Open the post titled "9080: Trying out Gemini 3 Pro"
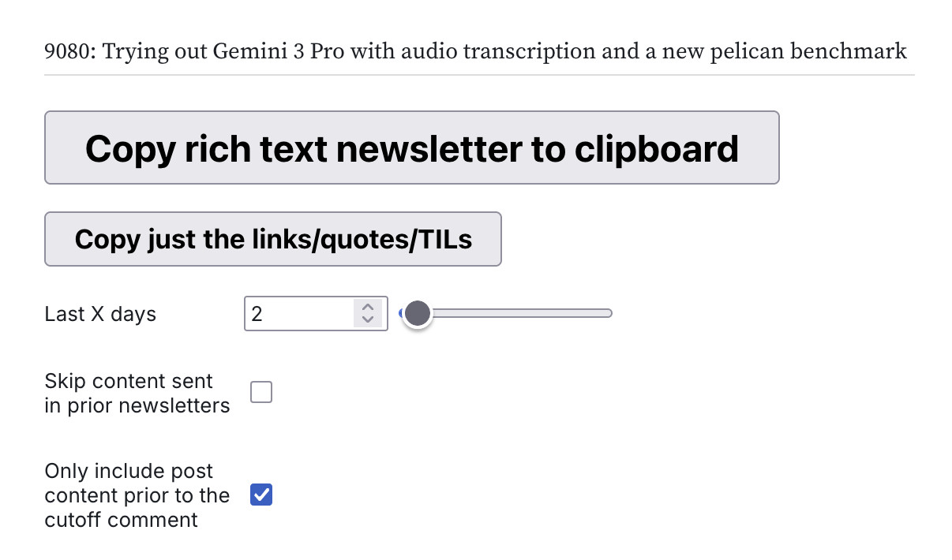Screen dimensions: 952x560 [475, 50]
